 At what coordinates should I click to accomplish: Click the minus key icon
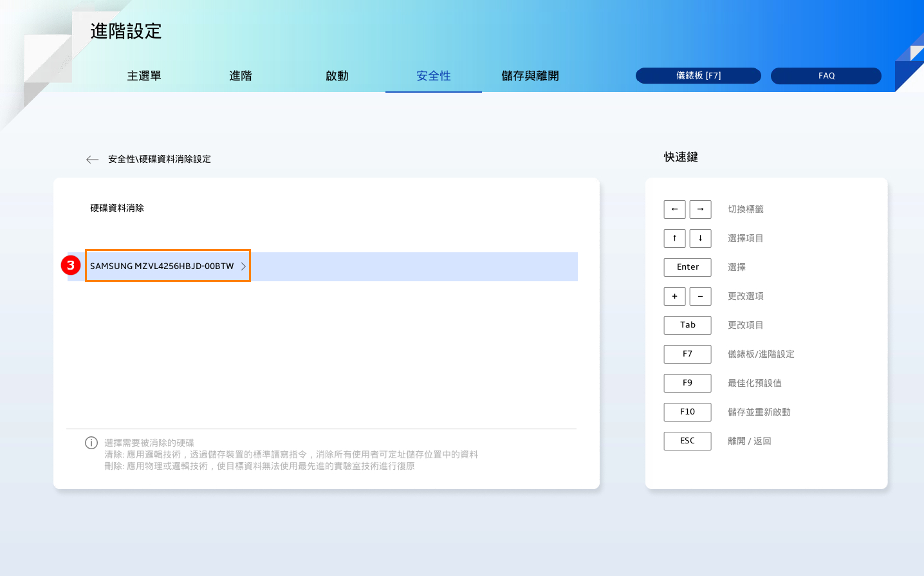coord(700,296)
